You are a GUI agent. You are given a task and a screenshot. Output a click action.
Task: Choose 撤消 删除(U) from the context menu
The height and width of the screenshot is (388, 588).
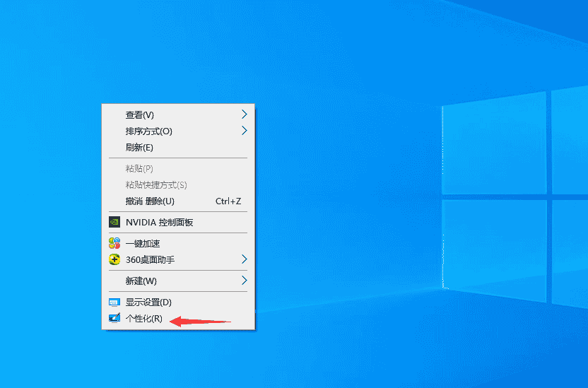point(150,201)
